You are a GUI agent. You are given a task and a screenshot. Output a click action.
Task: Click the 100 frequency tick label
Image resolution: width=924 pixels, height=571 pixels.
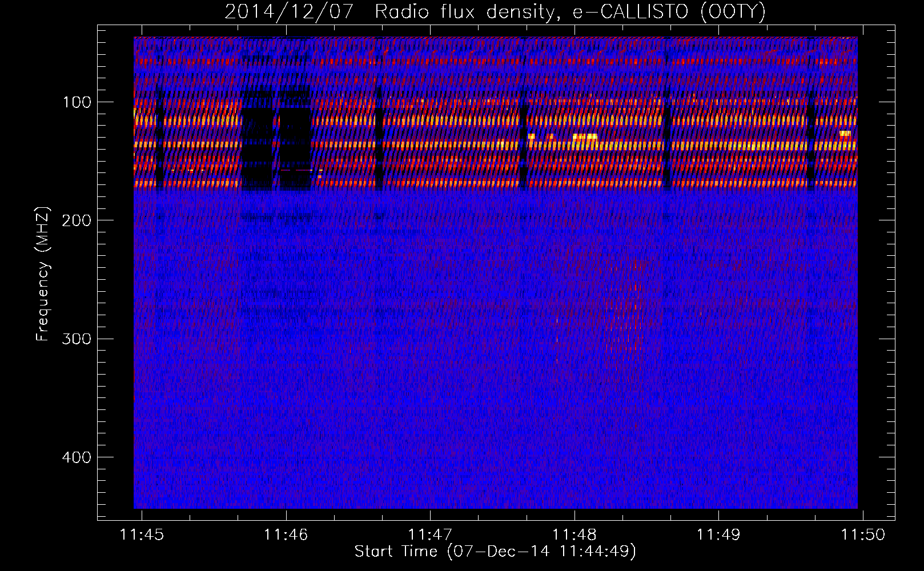(77, 102)
